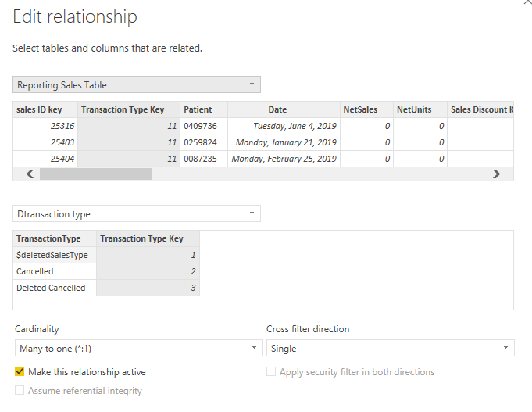This screenshot has height=412, width=532.
Task: Click date cell Monday, February 25, 2019
Action: pyautogui.click(x=284, y=159)
